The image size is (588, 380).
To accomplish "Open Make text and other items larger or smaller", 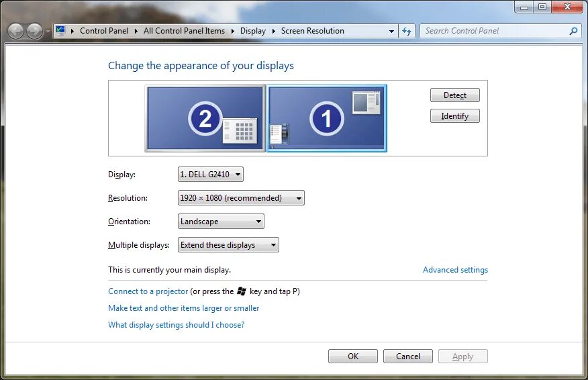I will pos(184,308).
